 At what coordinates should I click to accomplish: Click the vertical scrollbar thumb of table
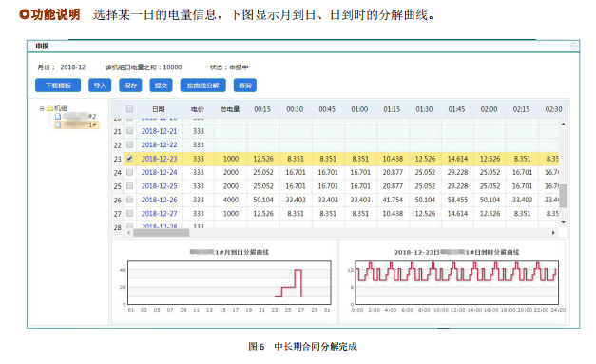[563, 196]
